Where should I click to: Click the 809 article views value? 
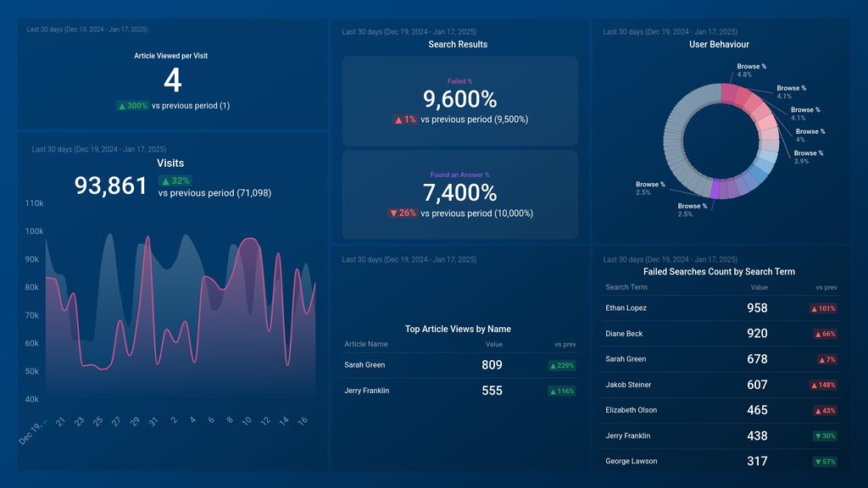click(x=492, y=365)
